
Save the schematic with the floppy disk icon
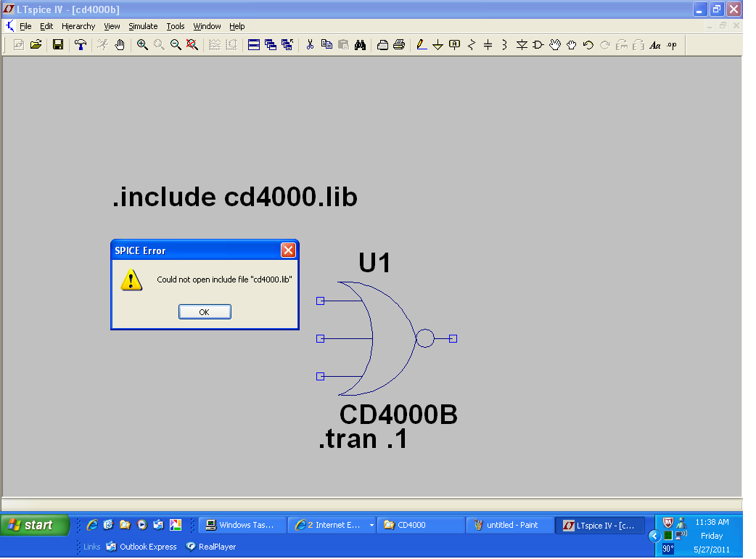58,45
